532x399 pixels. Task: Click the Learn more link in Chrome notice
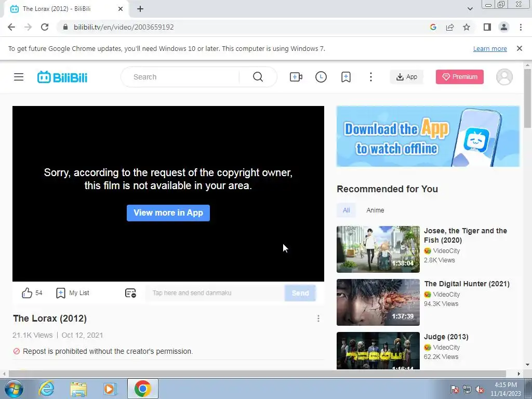coord(490,48)
